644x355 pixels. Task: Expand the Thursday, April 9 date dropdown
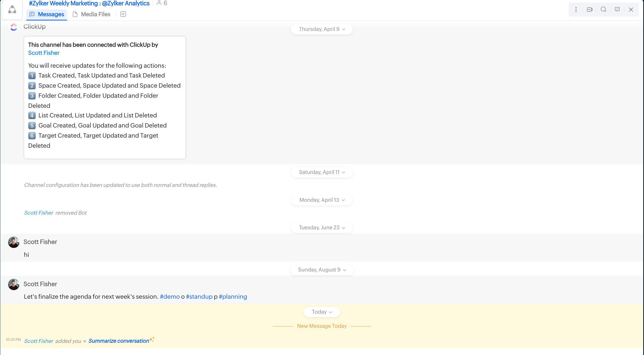322,29
